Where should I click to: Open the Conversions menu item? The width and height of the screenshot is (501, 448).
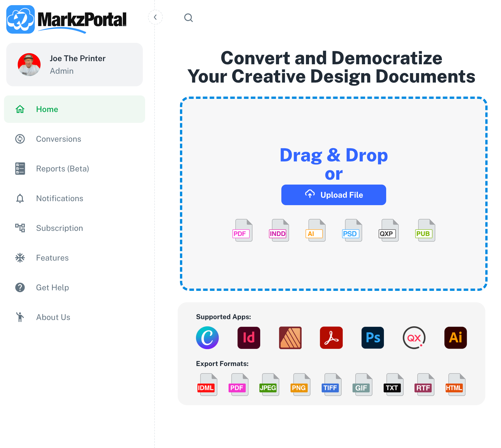click(x=74, y=139)
